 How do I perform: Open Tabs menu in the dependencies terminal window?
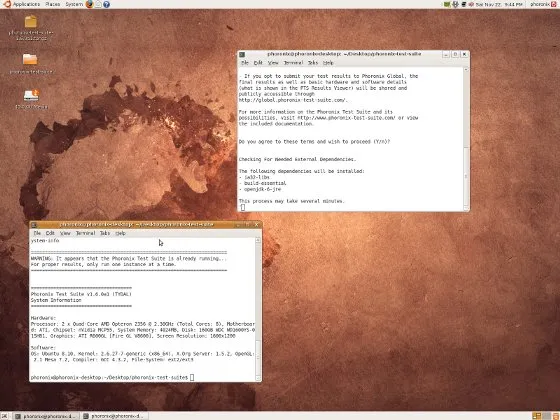tap(313, 63)
